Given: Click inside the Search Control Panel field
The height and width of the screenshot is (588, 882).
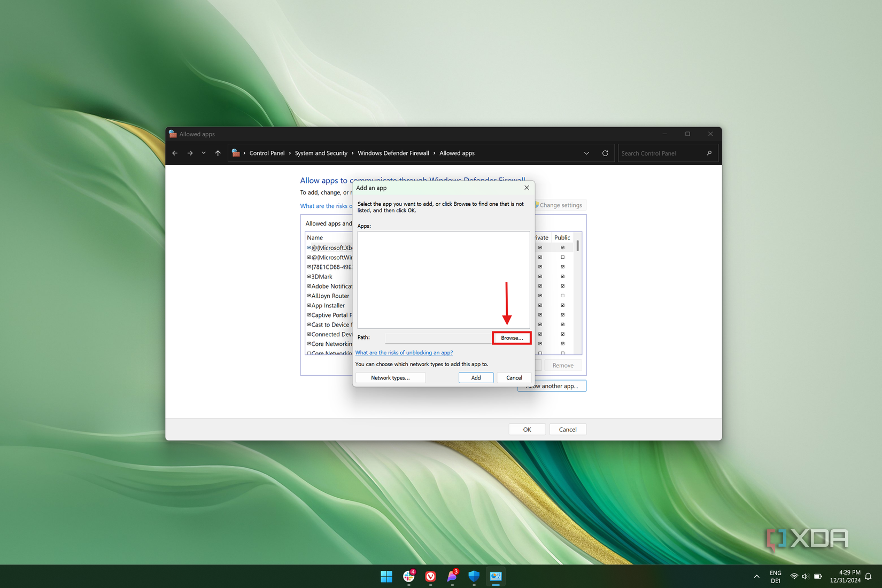Looking at the screenshot, I should coord(657,153).
